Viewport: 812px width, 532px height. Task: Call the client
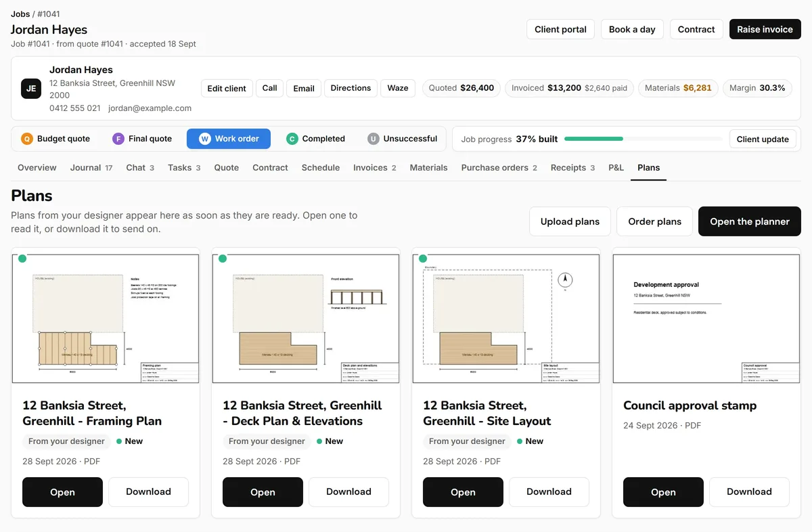[269, 88]
